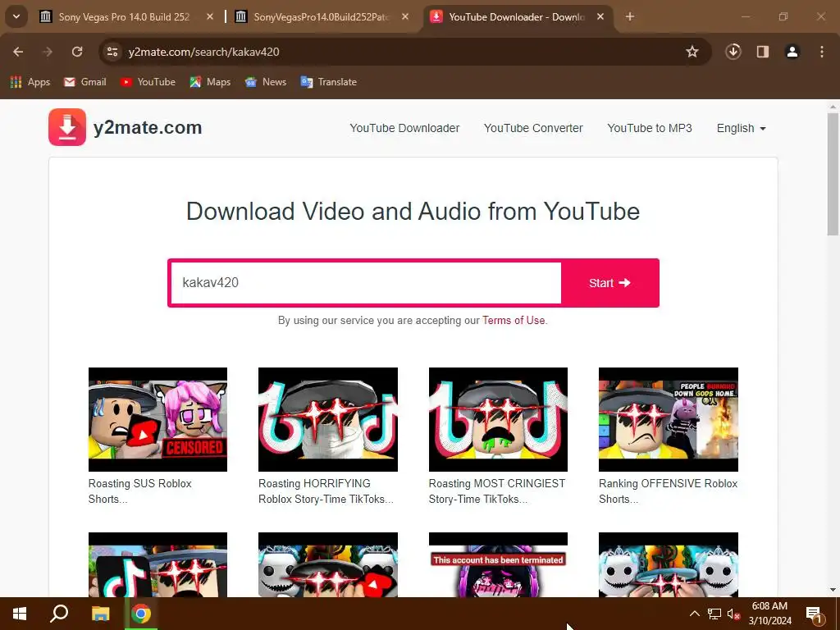This screenshot has height=630, width=840.
Task: Click Roasting HORRIFYING Roblox Story-Time title
Action: [x=326, y=491]
